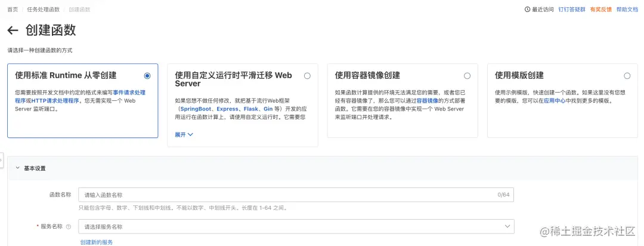Select the 使用模版创建 radio button
The height and width of the screenshot is (246, 644).
click(x=627, y=76)
